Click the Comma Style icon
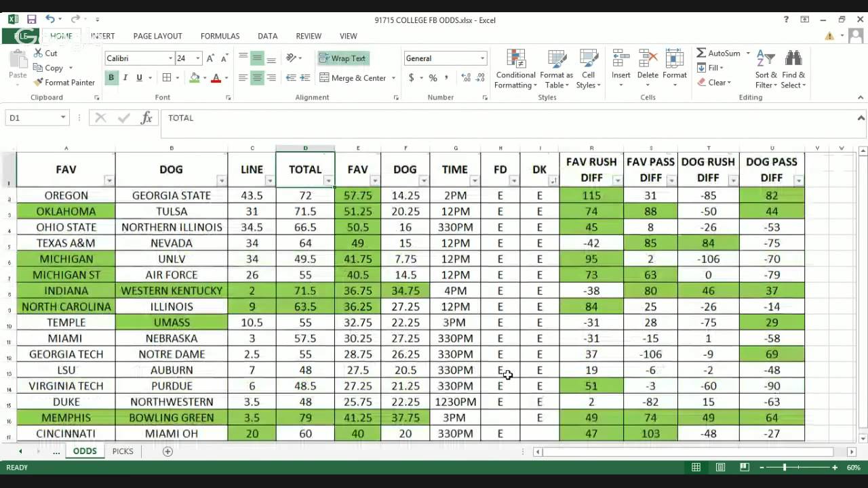This screenshot has width=868, height=488. 448,78
